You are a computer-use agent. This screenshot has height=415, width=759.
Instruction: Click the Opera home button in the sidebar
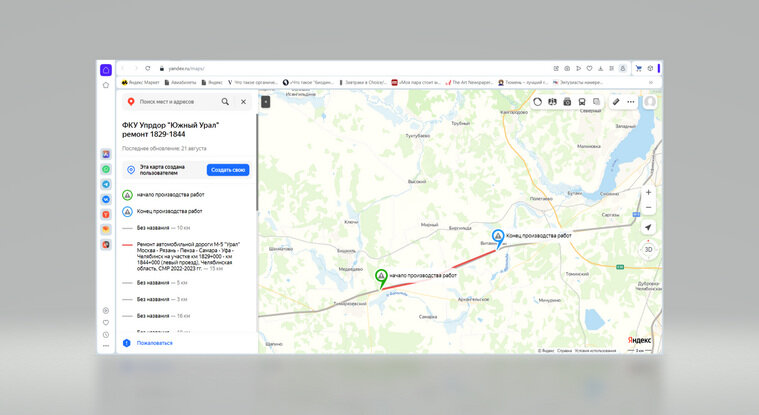106,70
